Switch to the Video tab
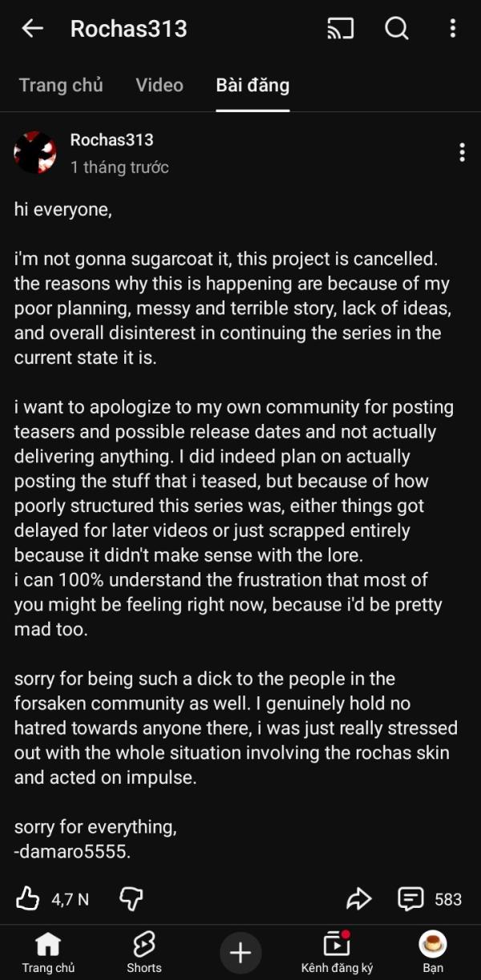The width and height of the screenshot is (481, 980). click(160, 85)
